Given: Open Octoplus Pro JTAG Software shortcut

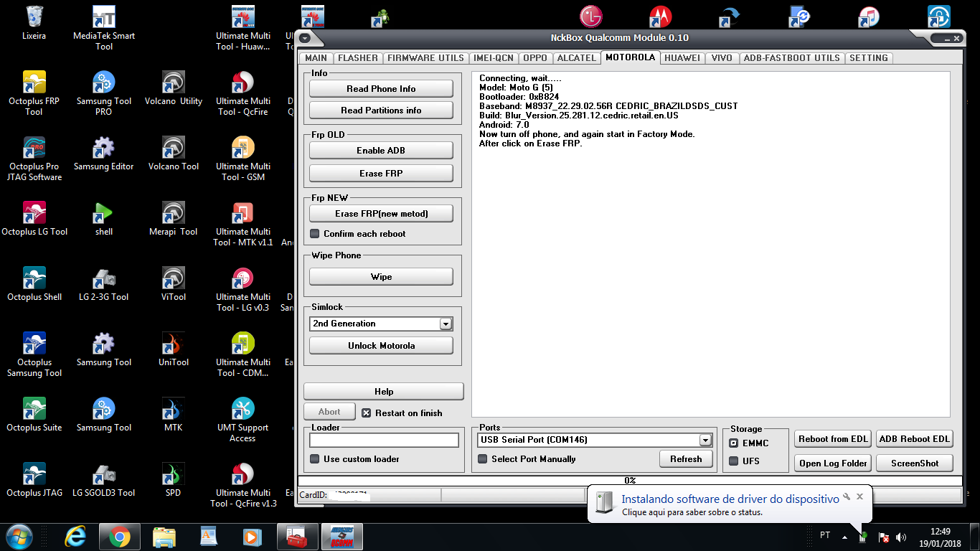Looking at the screenshot, I should 34,159.
